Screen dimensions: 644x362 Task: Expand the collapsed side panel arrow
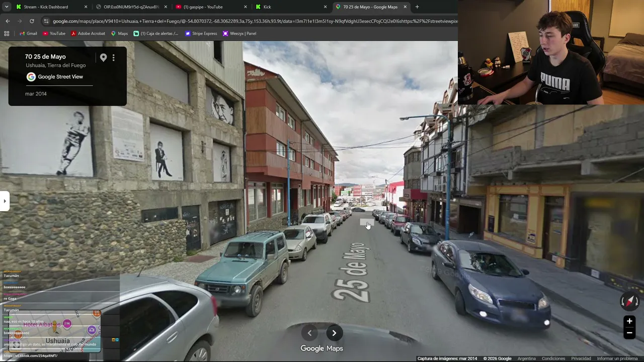pos(5,201)
